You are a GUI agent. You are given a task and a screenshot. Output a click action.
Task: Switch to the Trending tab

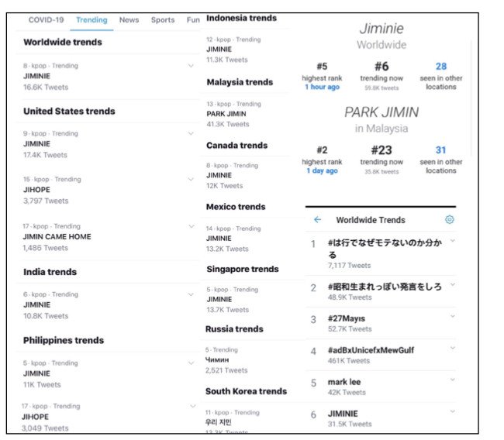click(x=91, y=20)
